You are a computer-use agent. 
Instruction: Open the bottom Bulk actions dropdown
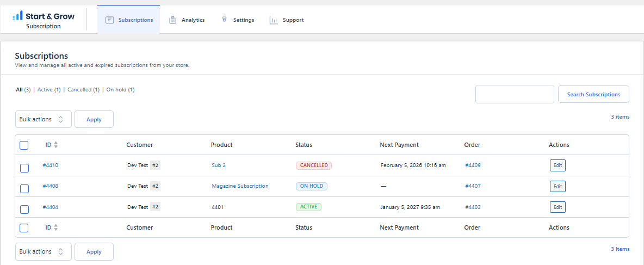coord(44,251)
